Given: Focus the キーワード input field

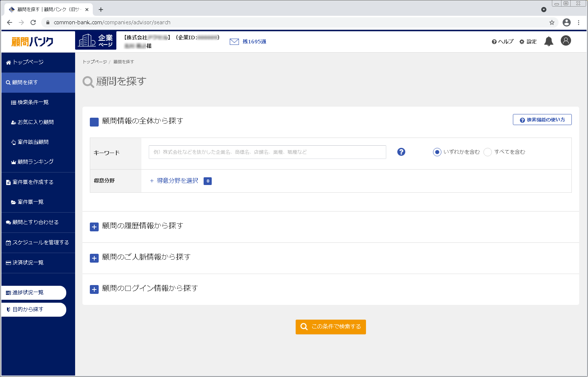Looking at the screenshot, I should (267, 152).
